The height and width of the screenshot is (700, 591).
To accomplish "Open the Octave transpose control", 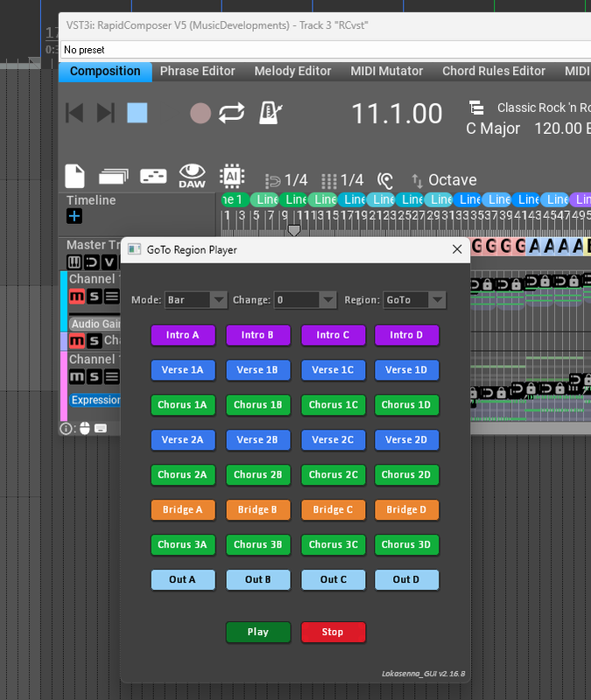I will 444,180.
